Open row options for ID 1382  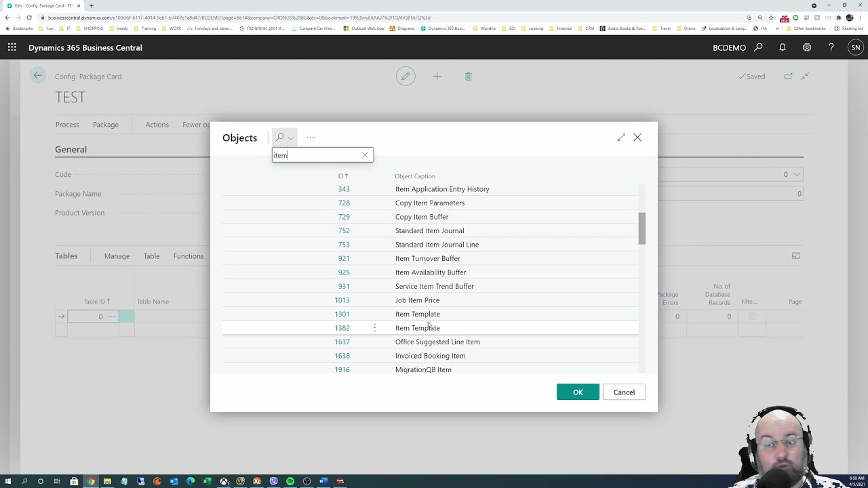tap(374, 328)
